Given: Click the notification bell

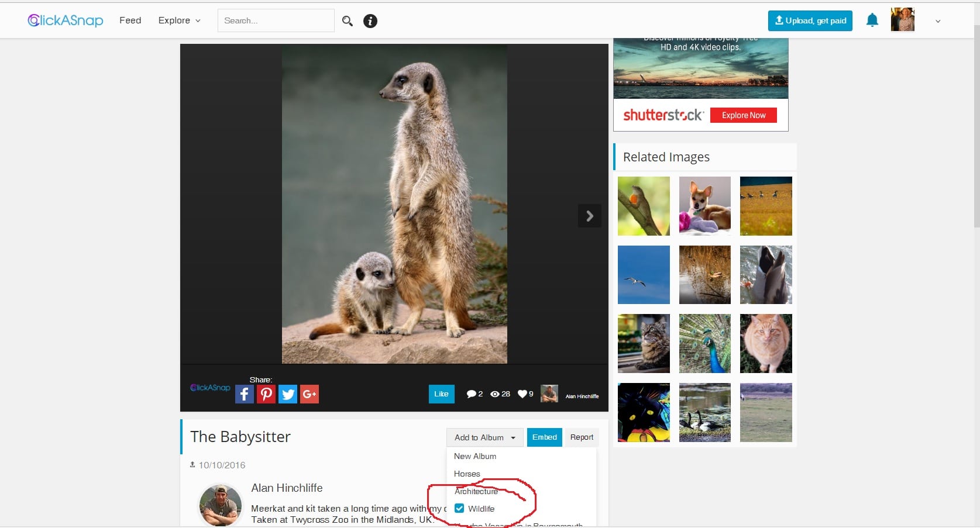Looking at the screenshot, I should tap(872, 19).
